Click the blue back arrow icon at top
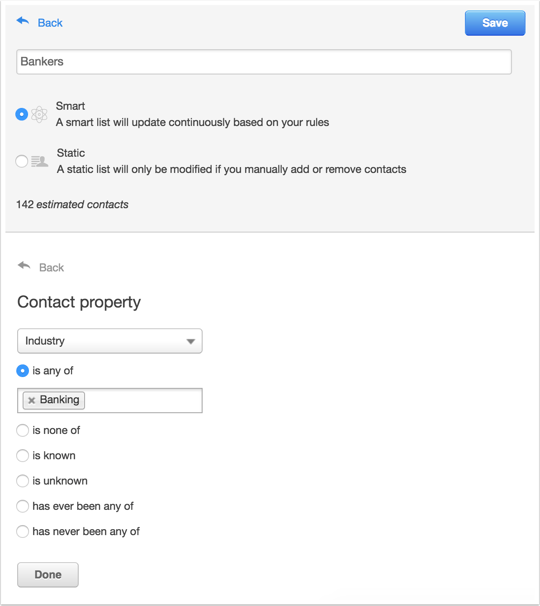Screen dimensions: 540x606 [23, 21]
